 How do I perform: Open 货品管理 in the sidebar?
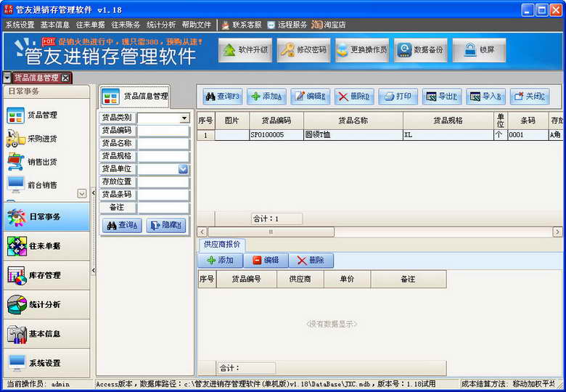(x=32, y=115)
